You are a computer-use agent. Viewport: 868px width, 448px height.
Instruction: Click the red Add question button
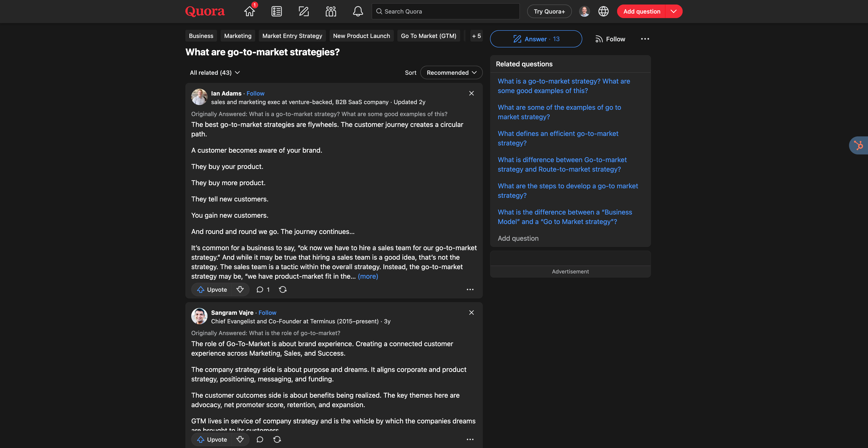(642, 12)
